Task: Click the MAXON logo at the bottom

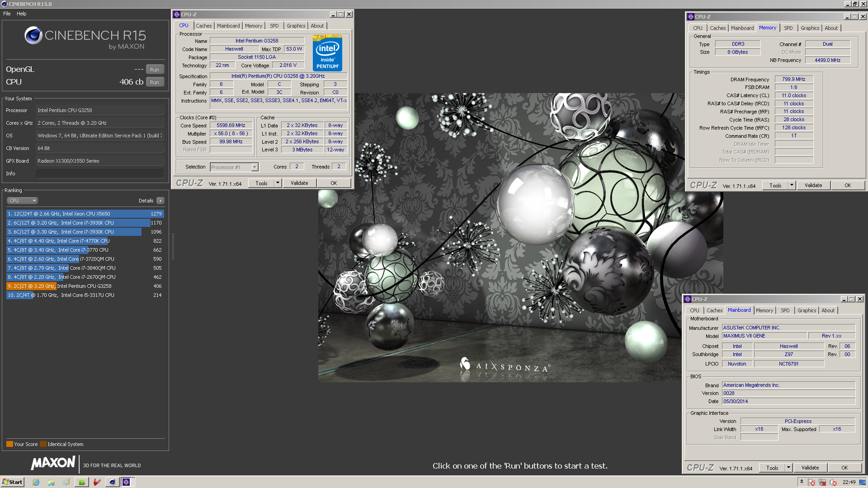Action: (53, 463)
